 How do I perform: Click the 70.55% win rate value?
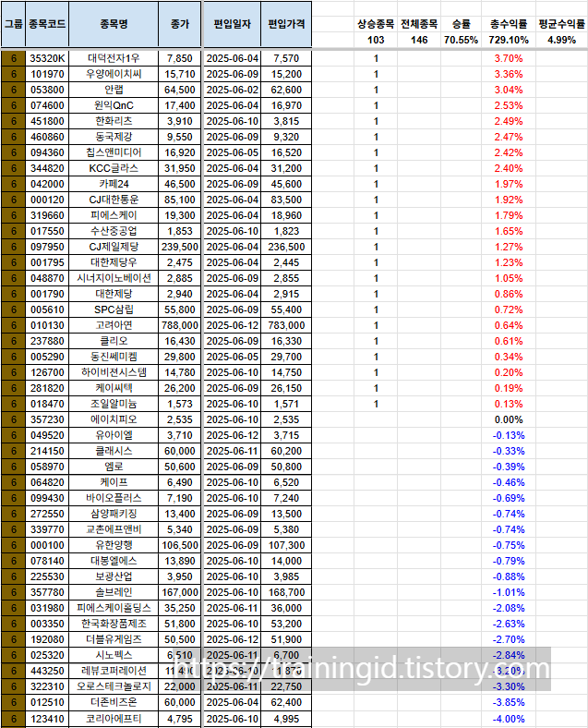click(x=461, y=40)
